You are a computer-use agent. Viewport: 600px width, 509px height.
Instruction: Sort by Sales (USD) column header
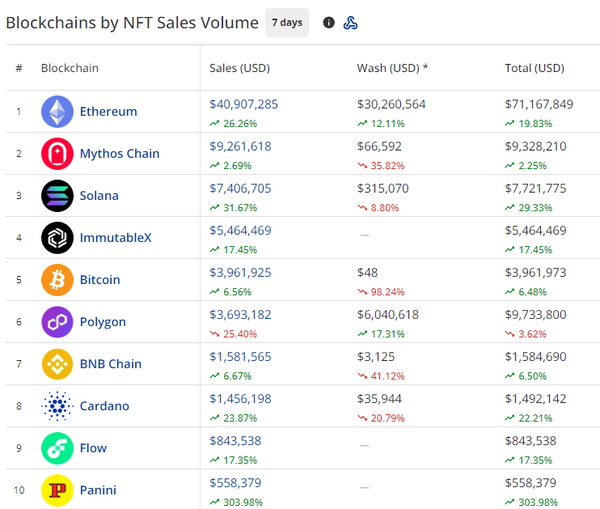click(x=240, y=68)
